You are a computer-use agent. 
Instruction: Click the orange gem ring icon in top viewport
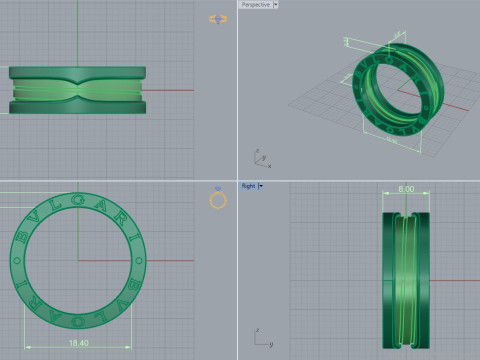coord(218,19)
